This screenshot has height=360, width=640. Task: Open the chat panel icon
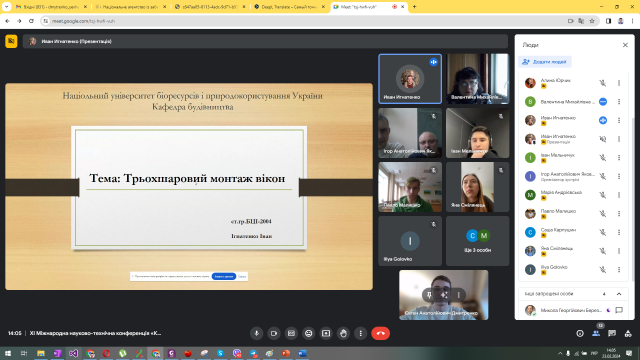(612, 333)
